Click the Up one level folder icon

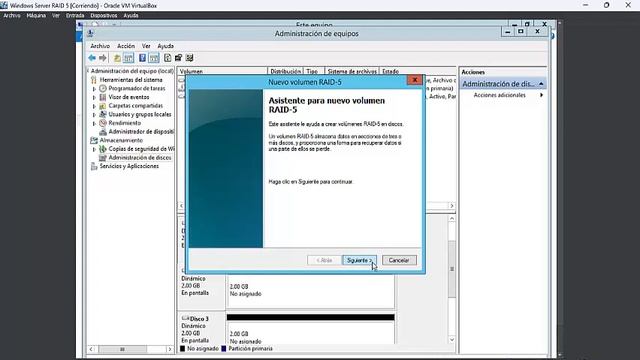point(117,58)
